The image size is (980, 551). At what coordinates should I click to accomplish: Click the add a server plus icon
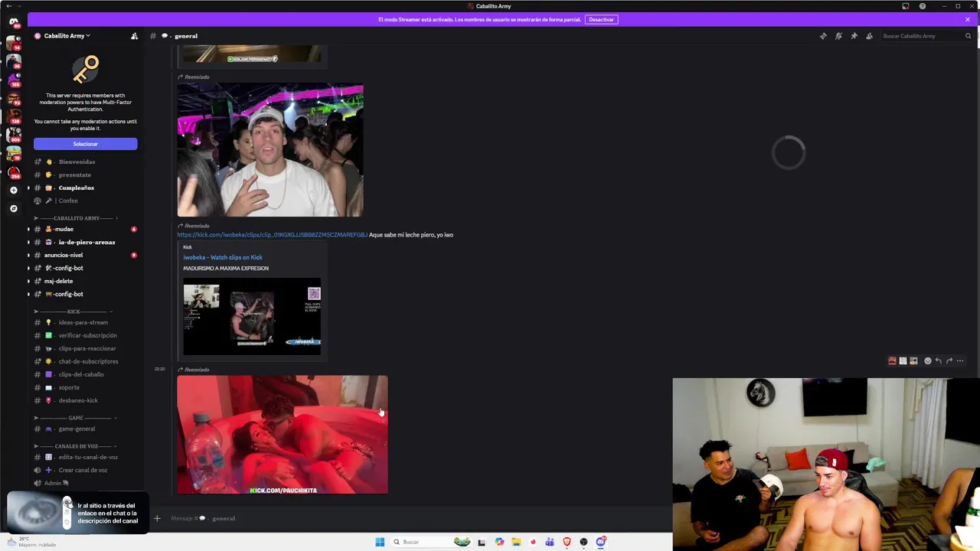[13, 190]
